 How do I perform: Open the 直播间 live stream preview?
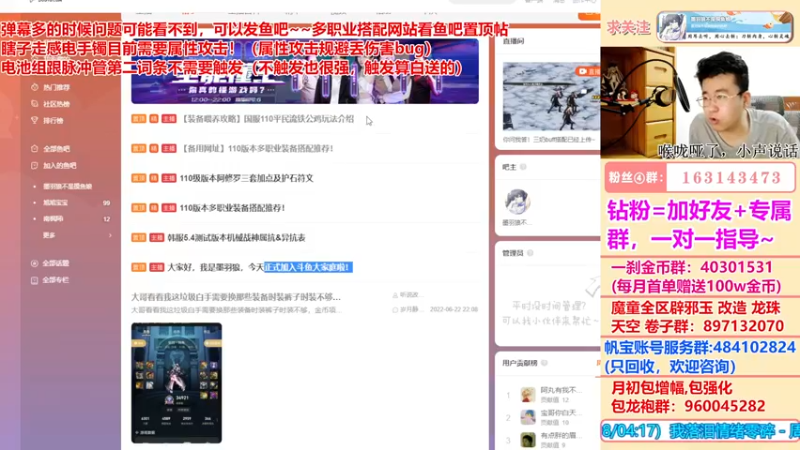(x=551, y=97)
